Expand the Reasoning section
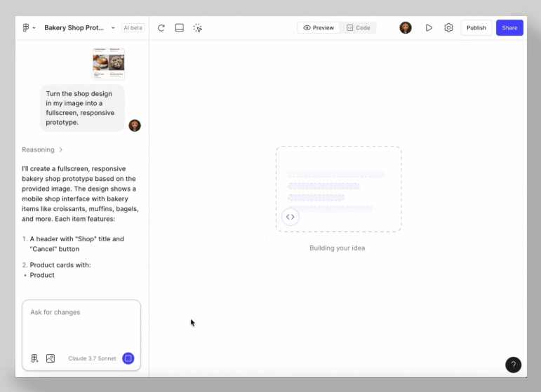The width and height of the screenshot is (541, 392). [42, 149]
